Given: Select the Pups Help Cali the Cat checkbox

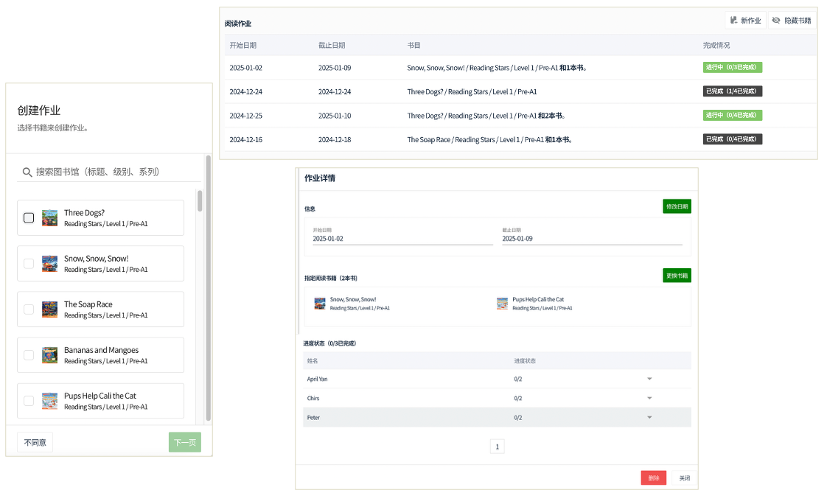Looking at the screenshot, I should tap(29, 401).
